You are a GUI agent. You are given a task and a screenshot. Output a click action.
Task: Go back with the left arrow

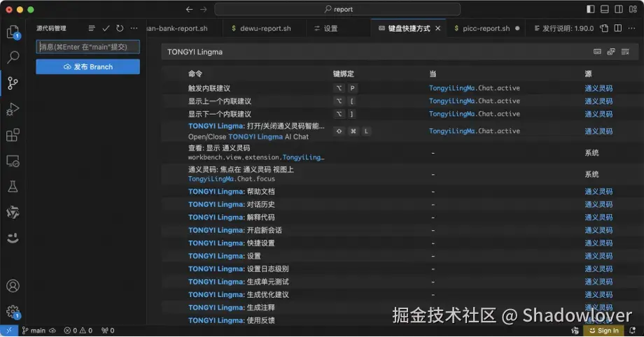tap(189, 9)
